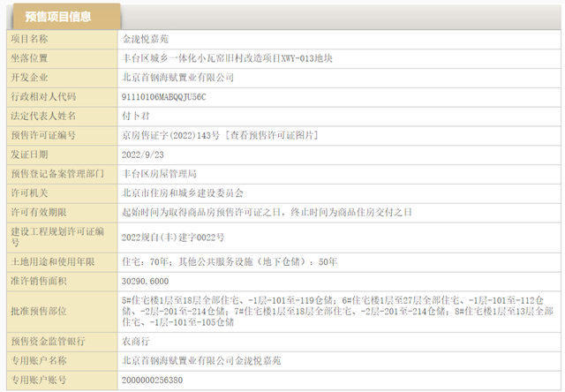Select permit number 京房售证字(2022)143号
The width and height of the screenshot is (565, 392).
pos(170,135)
